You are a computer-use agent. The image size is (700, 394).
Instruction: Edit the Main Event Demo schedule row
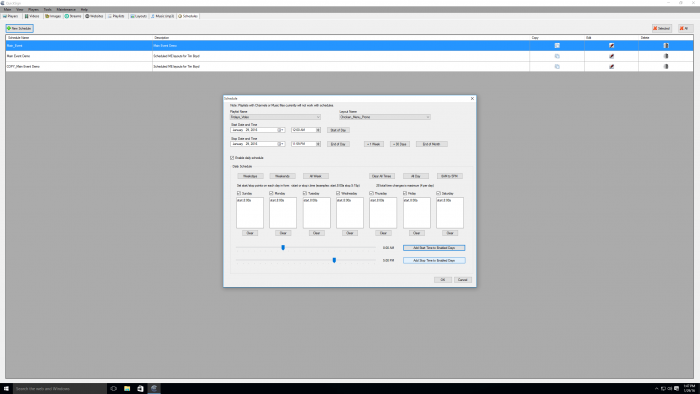click(612, 56)
